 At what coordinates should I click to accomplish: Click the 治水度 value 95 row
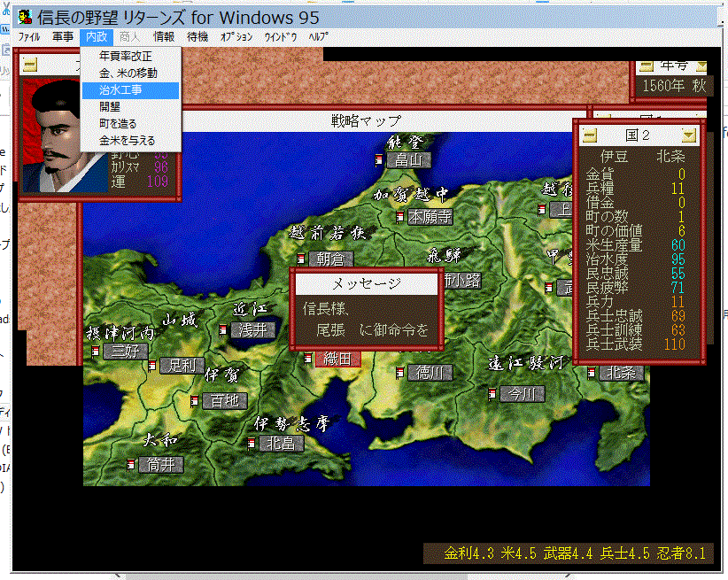(x=636, y=259)
